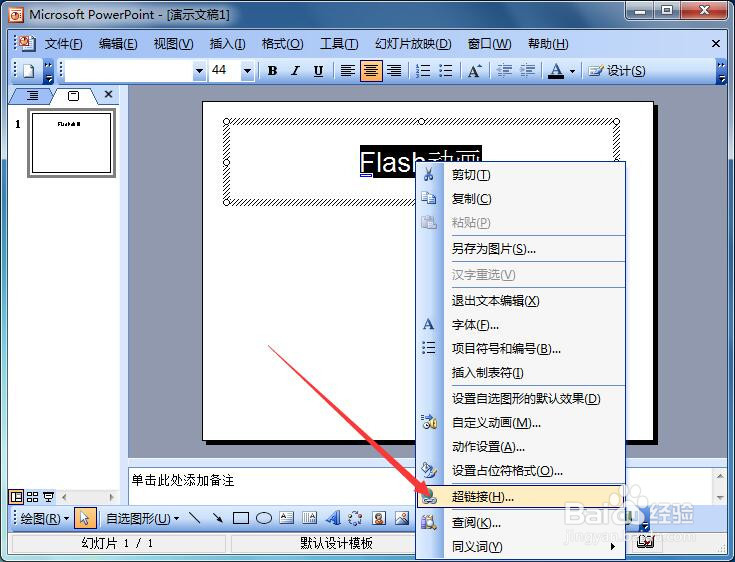The height and width of the screenshot is (562, 735).
Task: Switch to the slides thumbnail tab
Action: [74, 96]
